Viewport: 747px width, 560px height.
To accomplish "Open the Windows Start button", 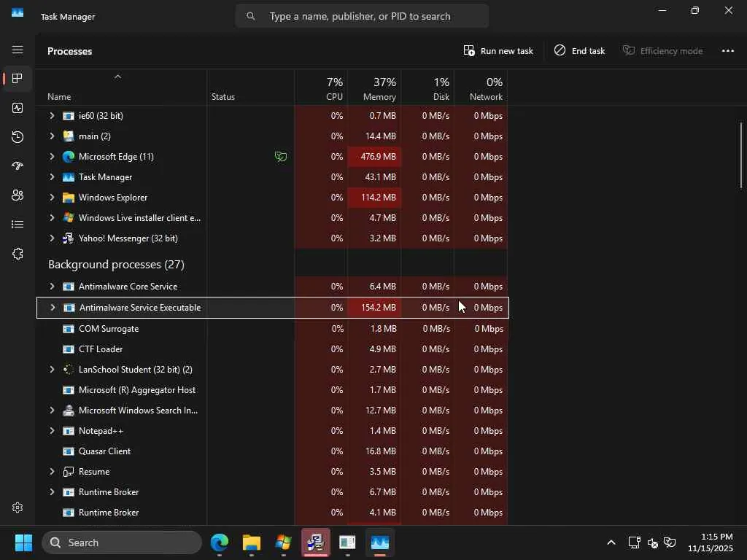I will pos(23,542).
